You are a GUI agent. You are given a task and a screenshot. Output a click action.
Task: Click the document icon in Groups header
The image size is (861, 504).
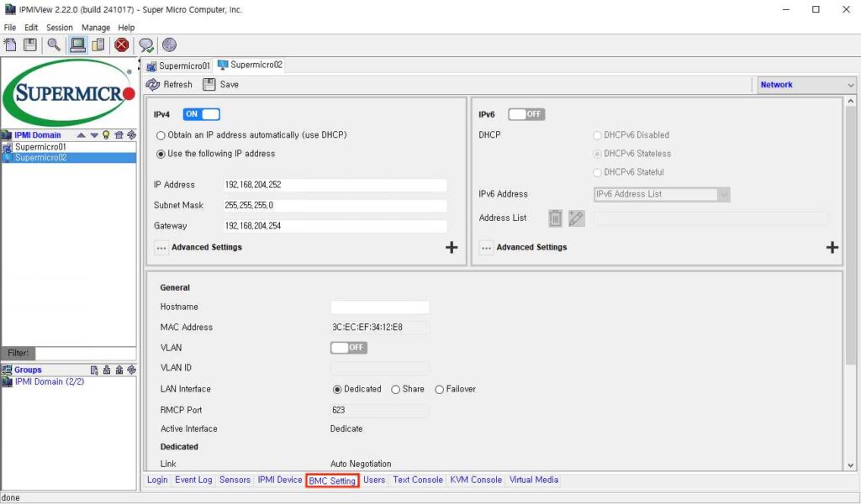tap(94, 370)
